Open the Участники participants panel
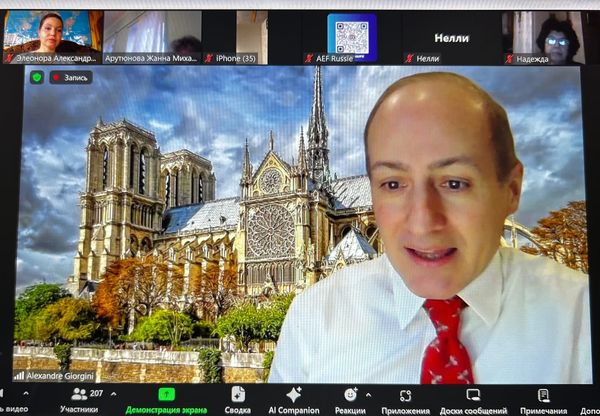Viewport: 600px width, 416px height. pos(79,400)
